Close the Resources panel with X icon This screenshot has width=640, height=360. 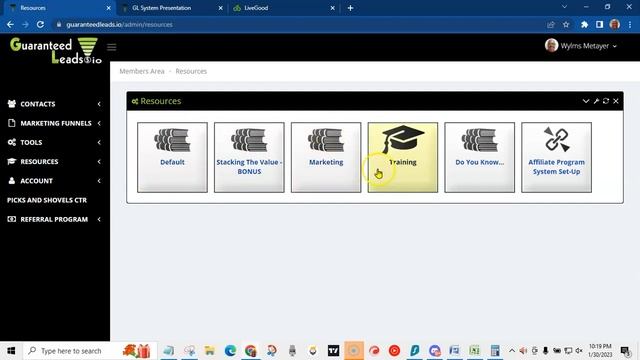coord(616,101)
